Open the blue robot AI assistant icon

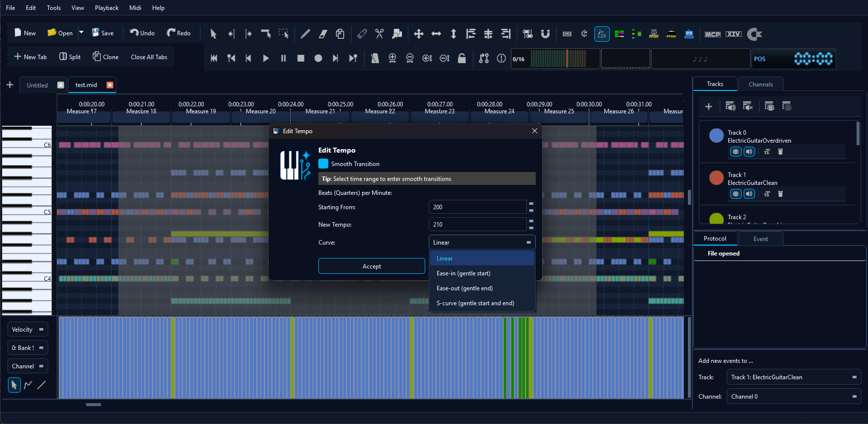[x=689, y=34]
